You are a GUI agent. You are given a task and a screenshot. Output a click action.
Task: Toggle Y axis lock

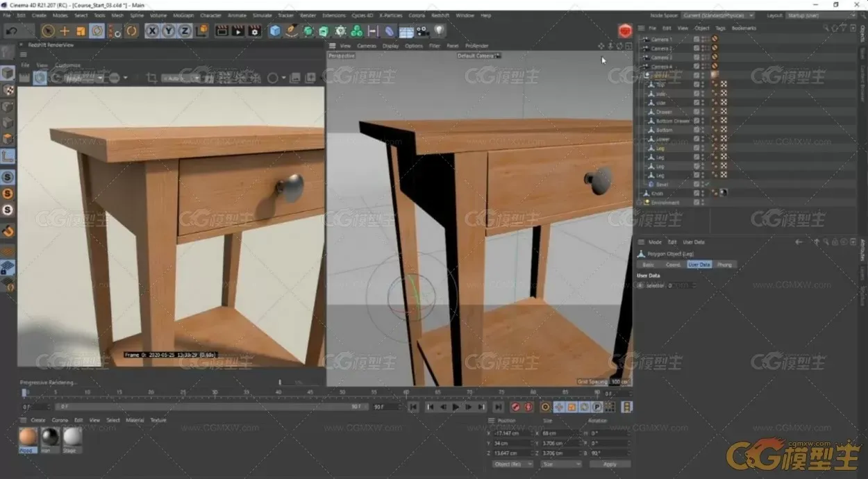coord(168,31)
